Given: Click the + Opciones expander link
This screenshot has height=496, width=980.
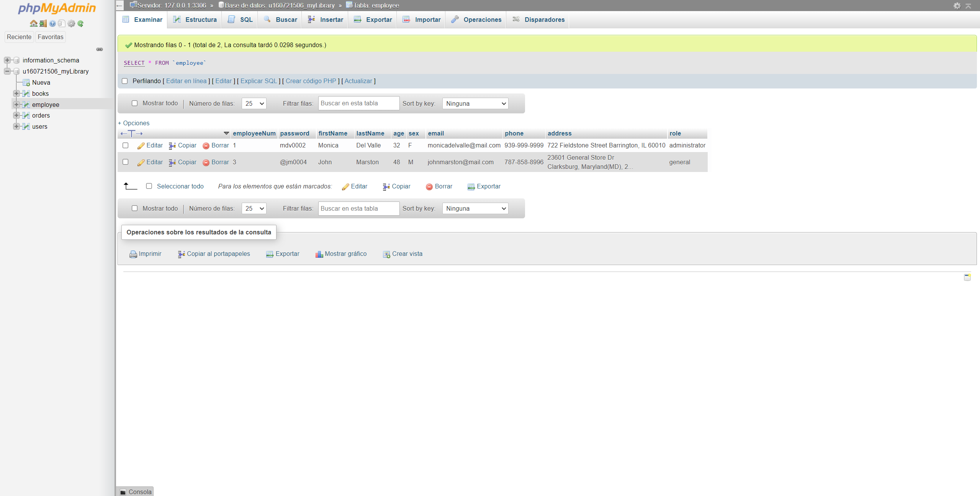Looking at the screenshot, I should [x=133, y=123].
